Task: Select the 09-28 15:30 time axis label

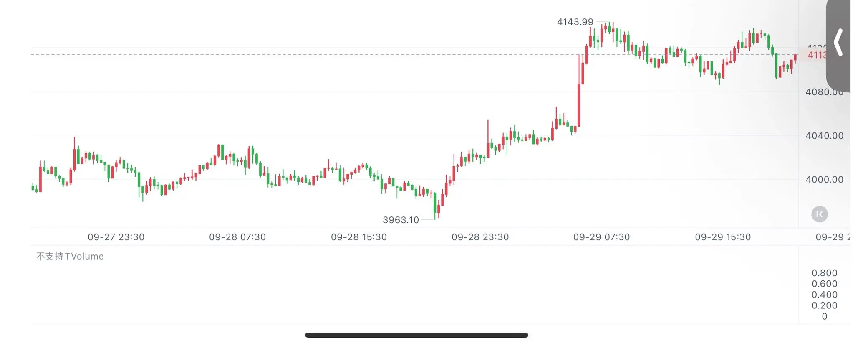Action: point(359,237)
